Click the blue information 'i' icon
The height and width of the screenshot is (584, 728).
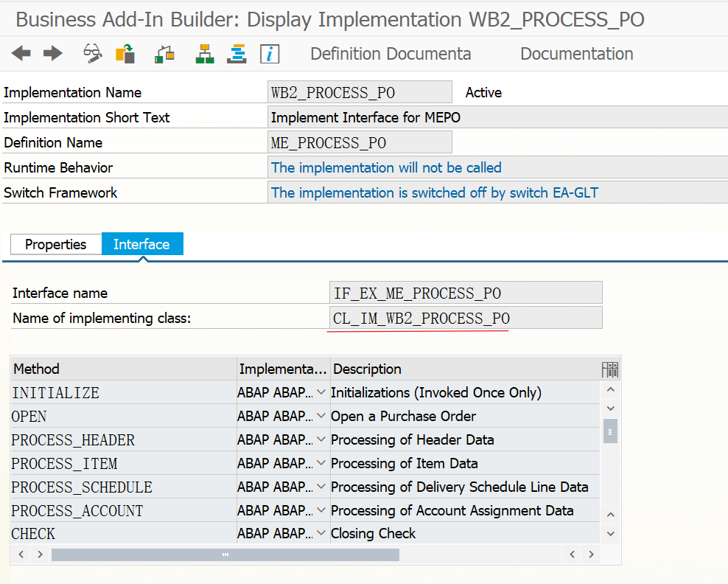[270, 53]
